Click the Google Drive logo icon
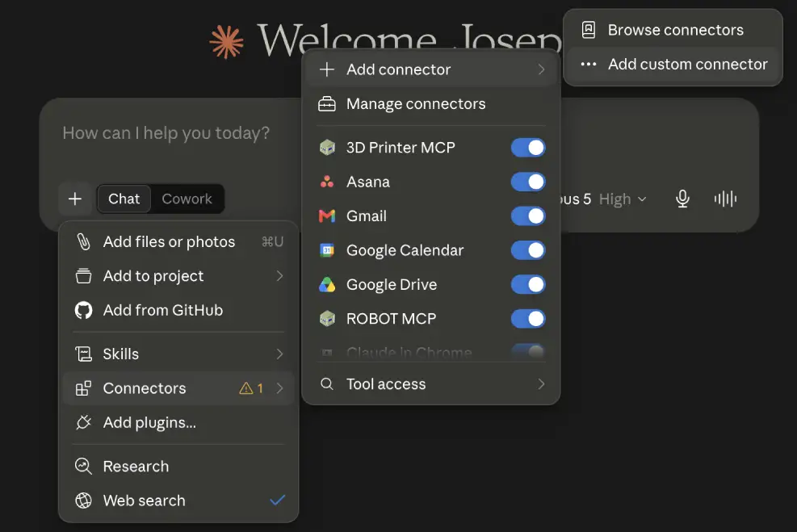This screenshot has width=797, height=532. coord(327,284)
